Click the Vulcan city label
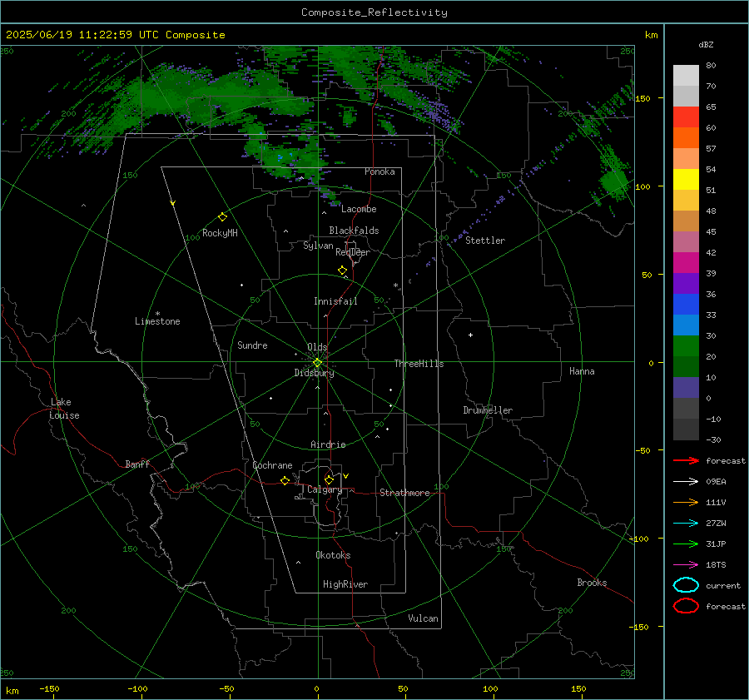 (423, 618)
